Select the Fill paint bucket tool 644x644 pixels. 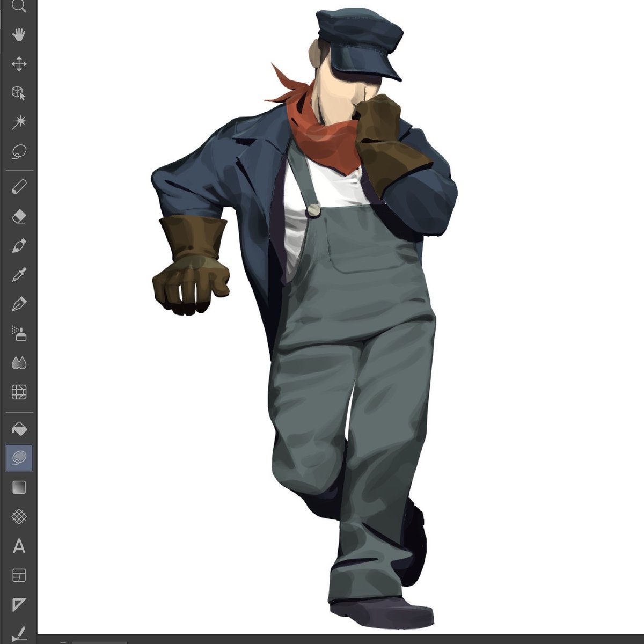click(19, 429)
